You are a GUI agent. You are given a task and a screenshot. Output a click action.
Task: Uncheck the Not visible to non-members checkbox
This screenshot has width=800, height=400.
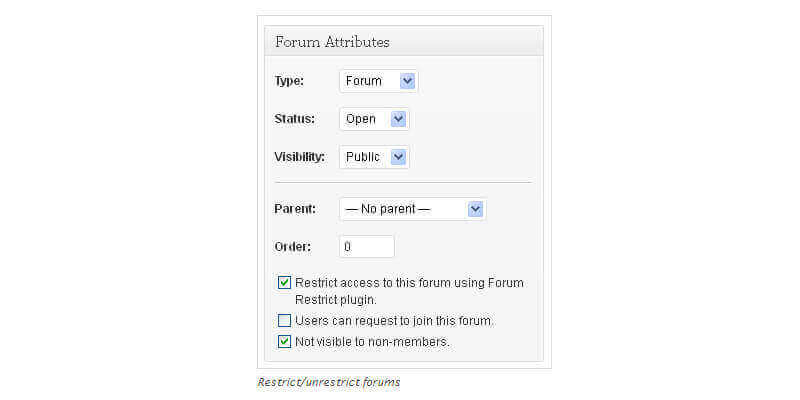(x=285, y=342)
